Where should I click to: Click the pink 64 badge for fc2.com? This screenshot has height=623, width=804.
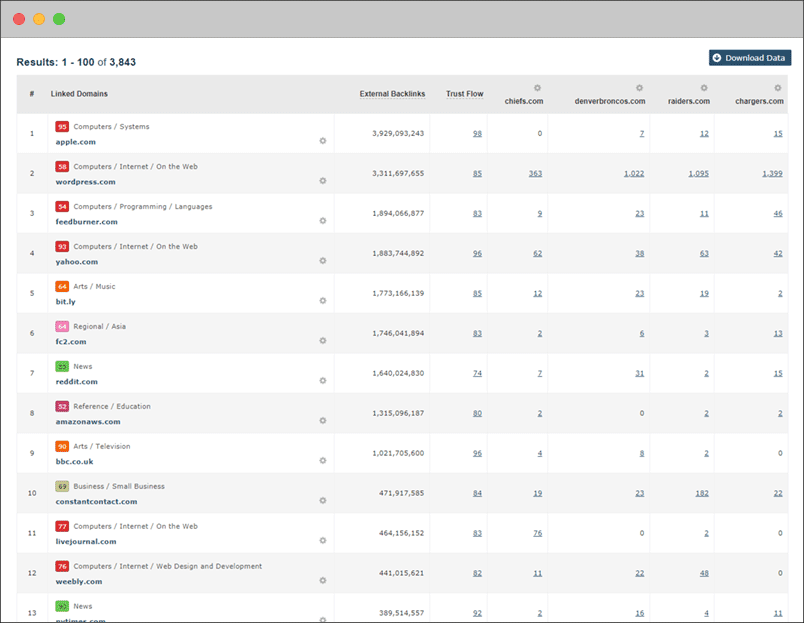pos(62,327)
